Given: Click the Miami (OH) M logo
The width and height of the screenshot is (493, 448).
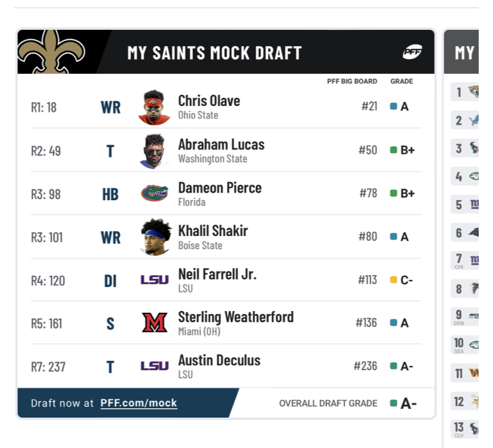Looking at the screenshot, I should pyautogui.click(x=154, y=322).
